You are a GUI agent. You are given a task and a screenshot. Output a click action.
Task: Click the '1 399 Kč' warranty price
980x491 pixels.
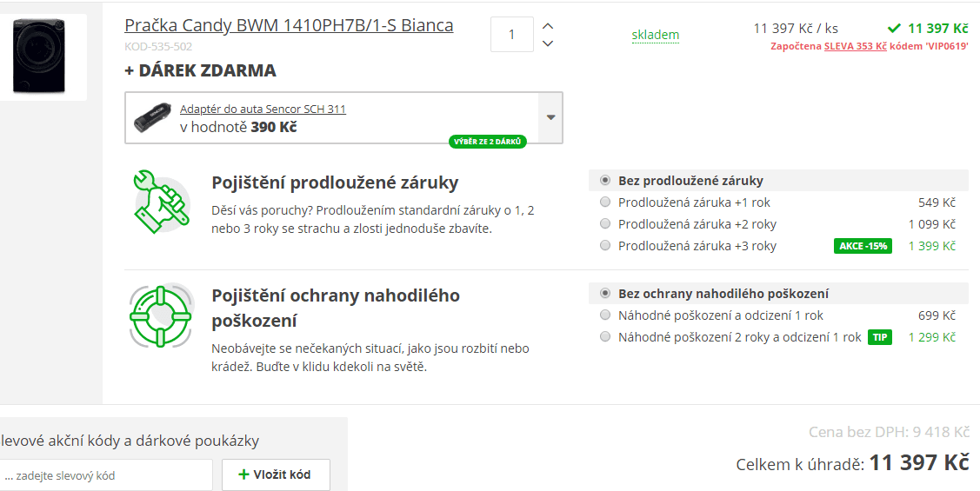point(932,246)
